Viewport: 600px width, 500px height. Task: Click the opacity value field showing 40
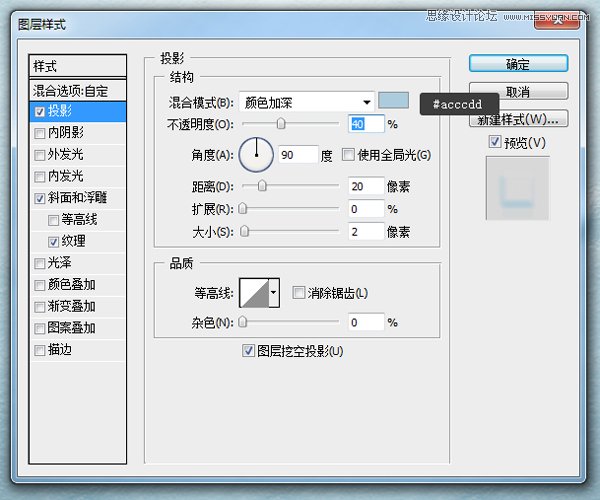366,124
